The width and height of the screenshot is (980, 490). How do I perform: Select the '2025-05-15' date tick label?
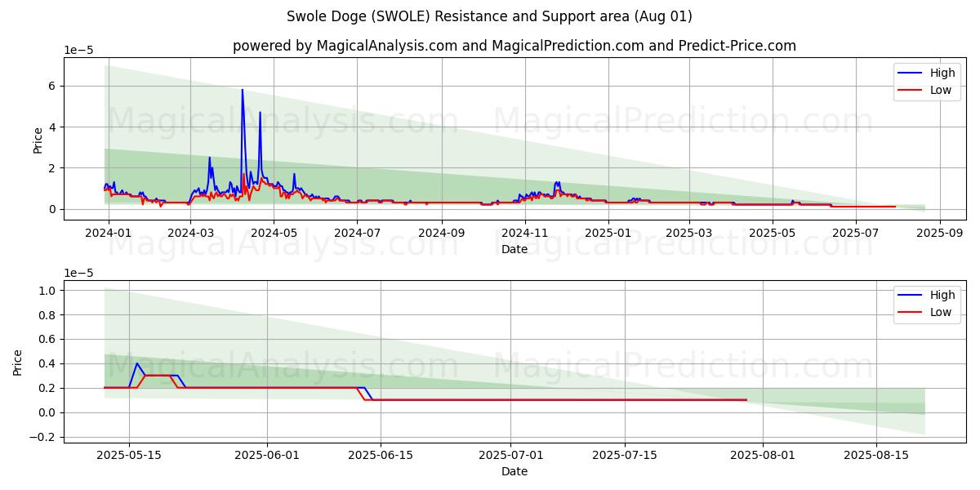(x=129, y=455)
